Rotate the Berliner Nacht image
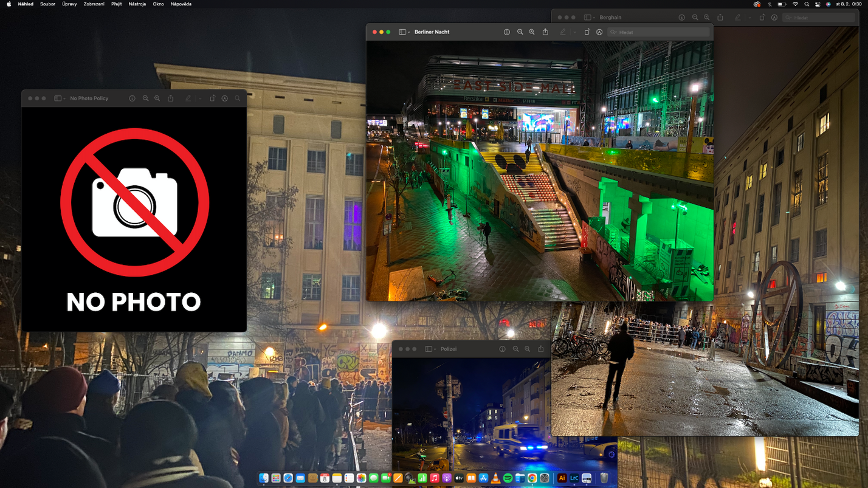 pyautogui.click(x=587, y=32)
